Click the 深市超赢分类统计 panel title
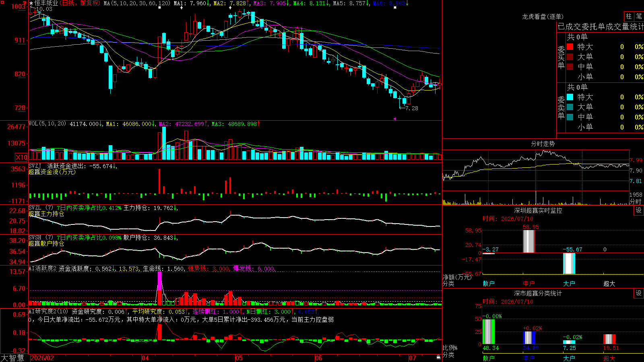644x362 pixels. [538, 293]
